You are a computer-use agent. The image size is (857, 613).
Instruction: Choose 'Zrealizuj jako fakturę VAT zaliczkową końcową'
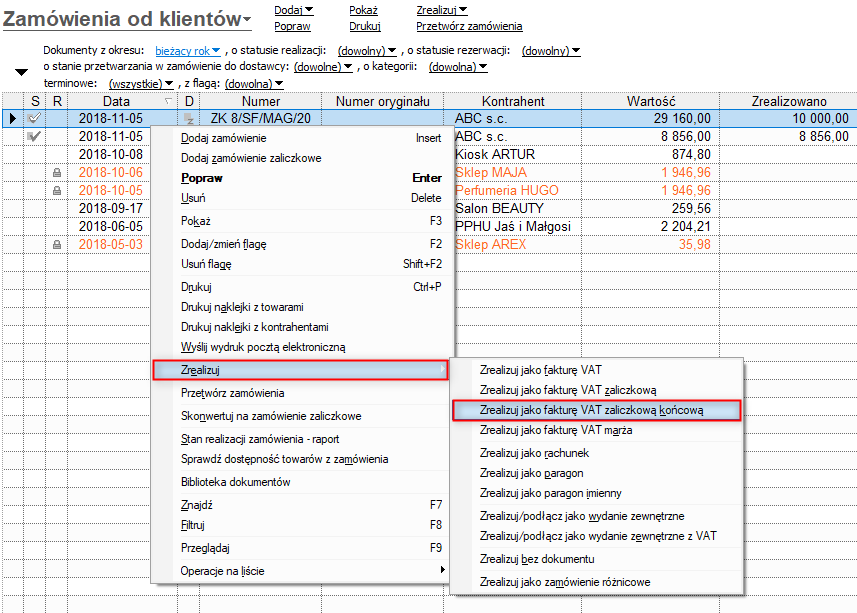pos(596,410)
